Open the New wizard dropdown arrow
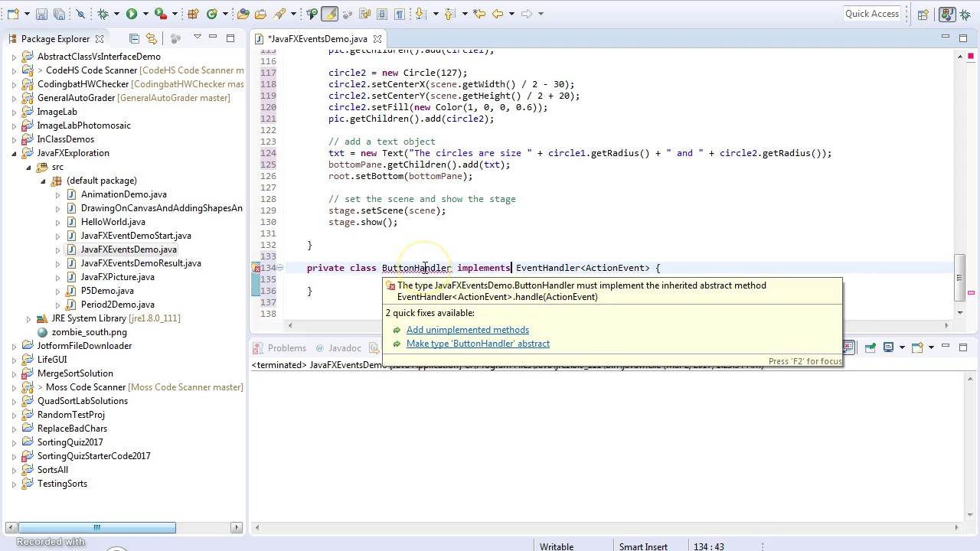This screenshot has width=980, height=551. [27, 14]
